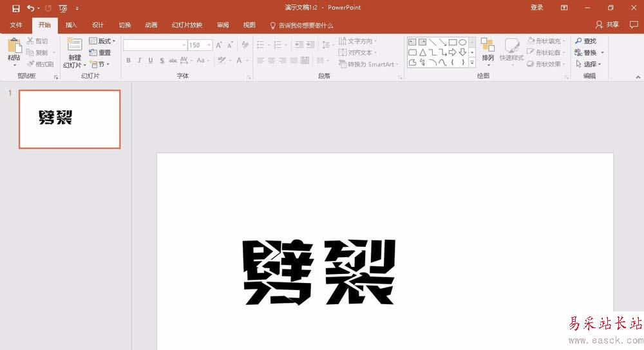Click the Paste (粘贴) clipboard icon
This screenshot has height=350, width=644.
[x=14, y=46]
